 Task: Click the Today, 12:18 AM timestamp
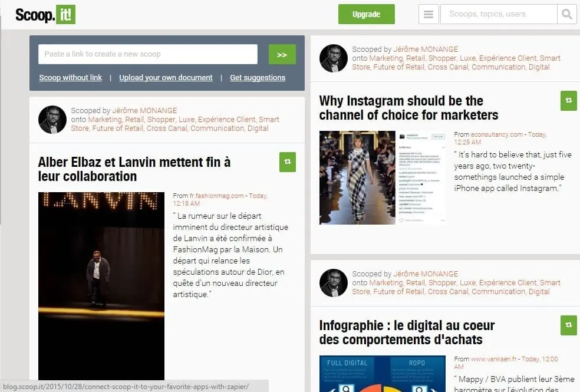(220, 199)
